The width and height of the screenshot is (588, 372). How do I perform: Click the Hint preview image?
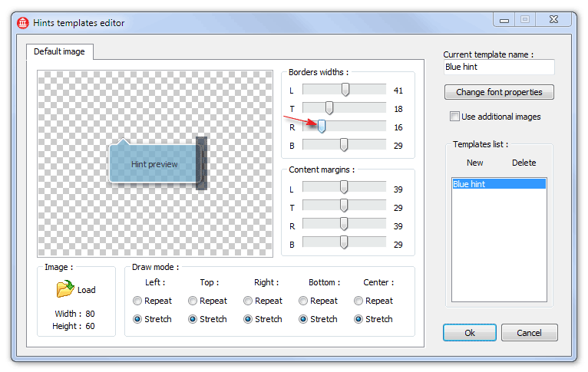[158, 163]
